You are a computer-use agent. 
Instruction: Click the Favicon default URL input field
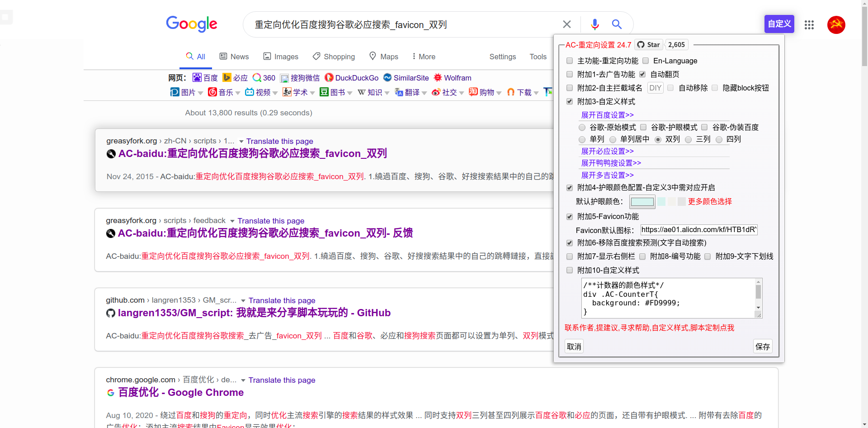pyautogui.click(x=698, y=229)
